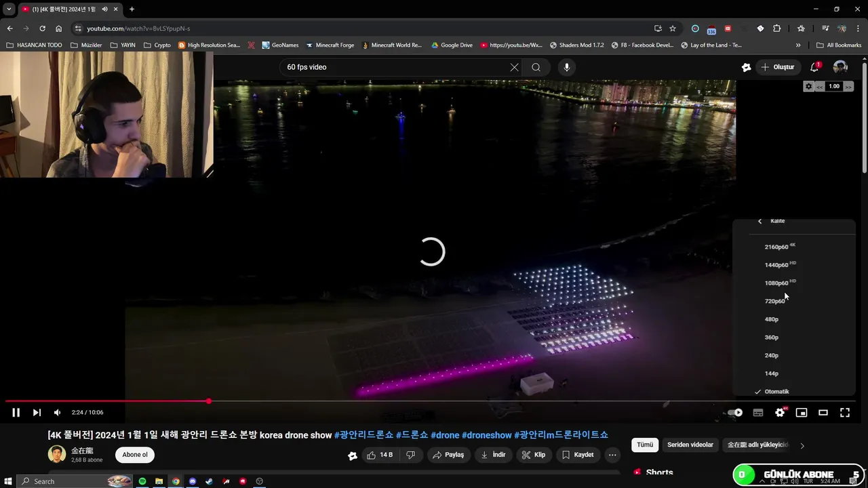Submit search with magnifier icon
This screenshot has width=868, height=488.
(x=536, y=67)
